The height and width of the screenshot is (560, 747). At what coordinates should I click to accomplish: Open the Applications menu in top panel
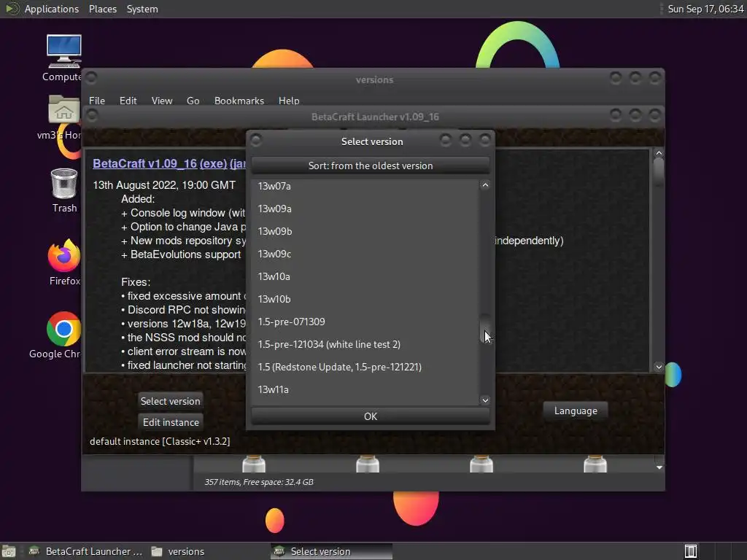(x=52, y=9)
